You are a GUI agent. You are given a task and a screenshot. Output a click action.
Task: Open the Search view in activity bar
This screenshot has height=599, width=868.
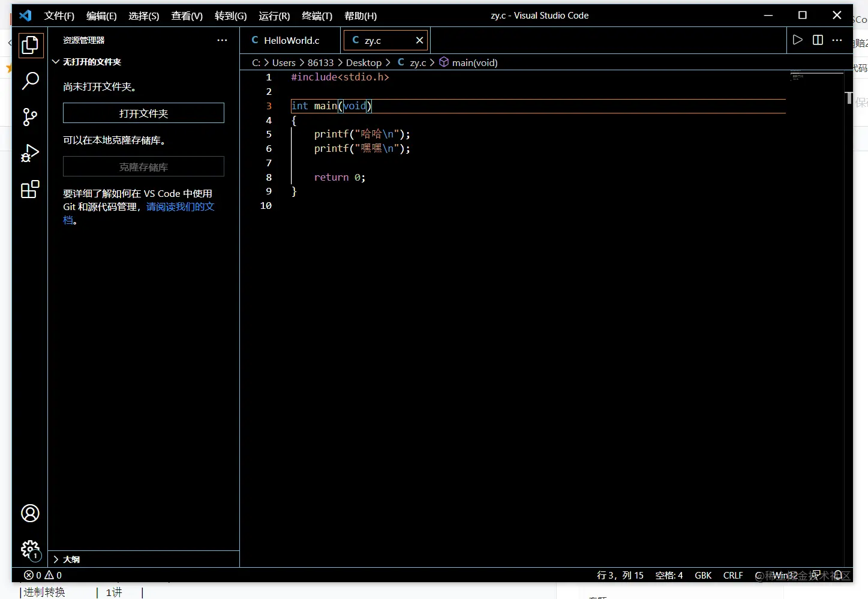point(30,80)
